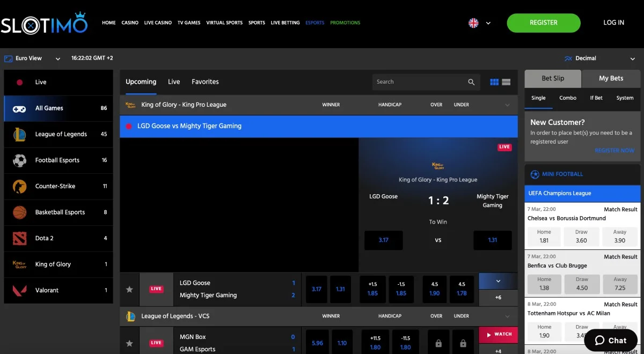This screenshot has width=644, height=354.
Task: Switch to list view layout icon
Action: (506, 82)
